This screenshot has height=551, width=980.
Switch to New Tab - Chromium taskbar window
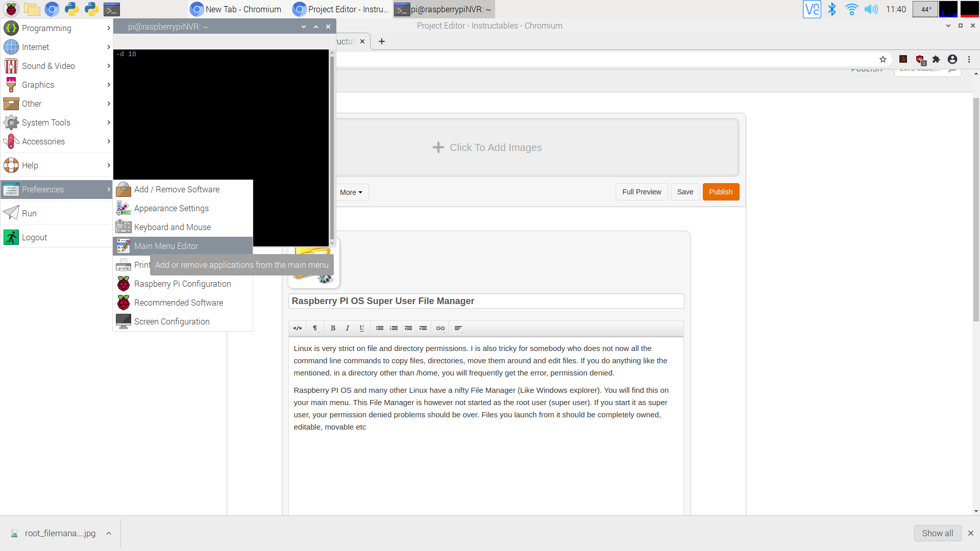238,9
